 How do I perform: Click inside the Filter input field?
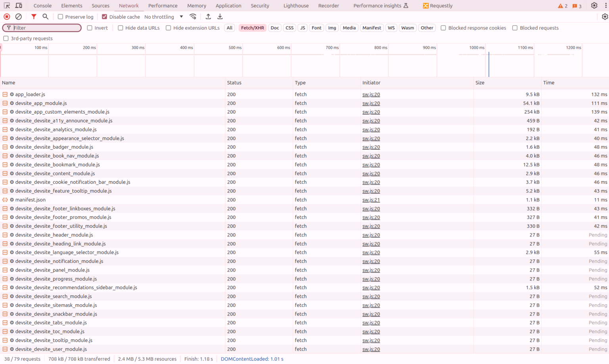tap(42, 28)
